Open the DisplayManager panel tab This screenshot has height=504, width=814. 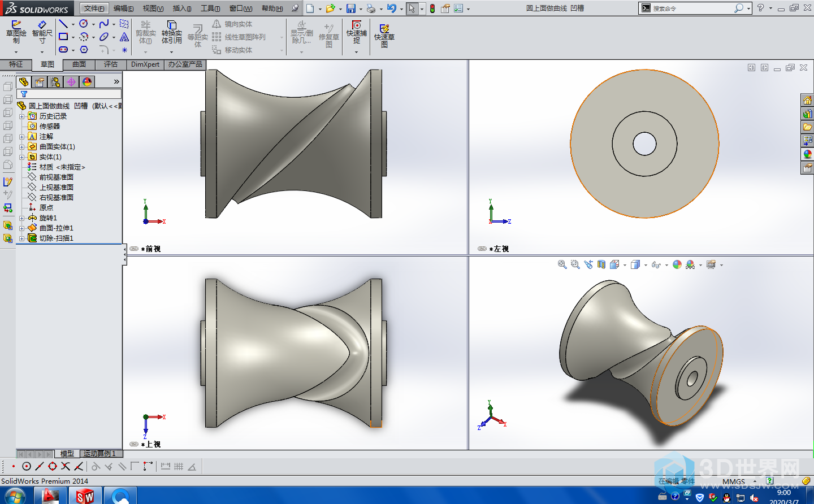[87, 82]
